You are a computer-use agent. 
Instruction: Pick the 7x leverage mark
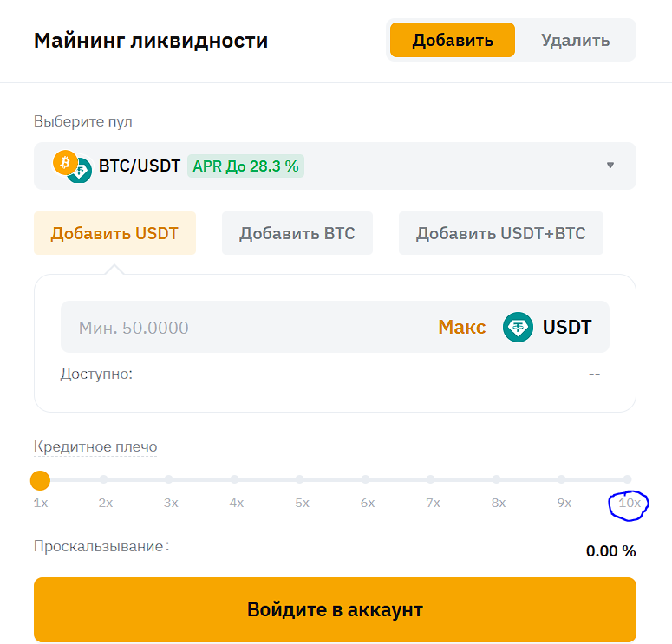tap(431, 479)
